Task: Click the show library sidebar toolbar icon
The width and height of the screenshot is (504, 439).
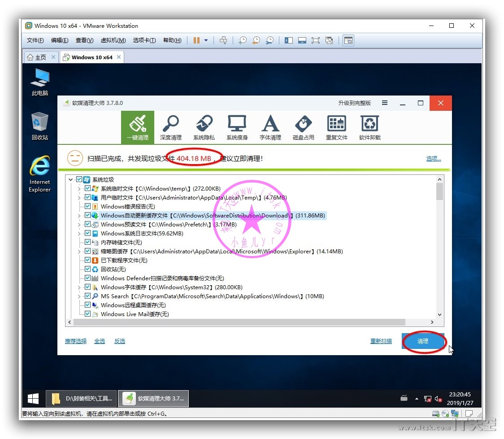Action: 289,40
